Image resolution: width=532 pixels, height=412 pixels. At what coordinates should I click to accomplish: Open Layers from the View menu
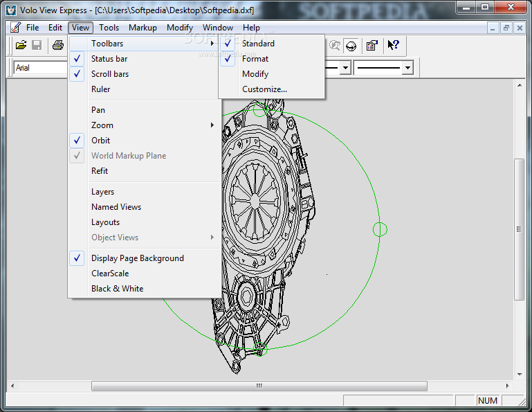point(145,192)
